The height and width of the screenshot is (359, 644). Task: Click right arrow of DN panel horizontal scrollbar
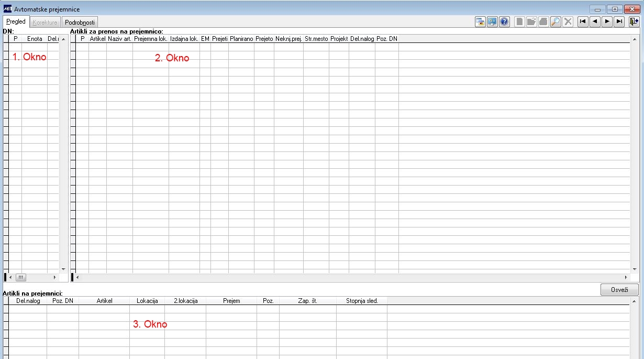click(55, 277)
